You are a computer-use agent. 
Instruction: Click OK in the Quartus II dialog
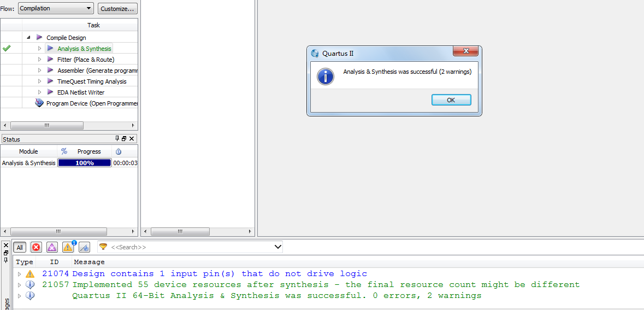451,100
